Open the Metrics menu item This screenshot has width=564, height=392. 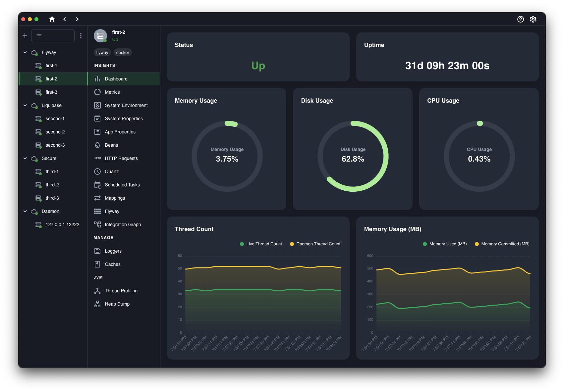tap(112, 92)
